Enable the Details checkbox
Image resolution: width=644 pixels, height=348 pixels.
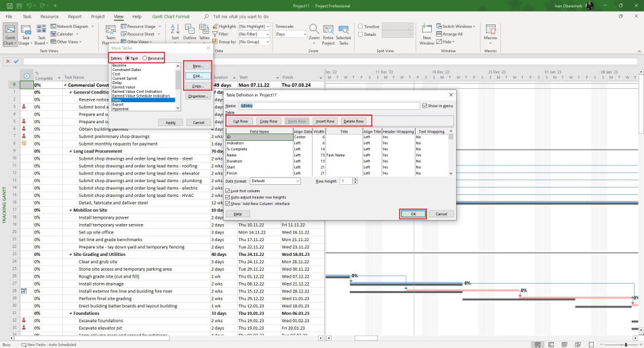(360, 34)
